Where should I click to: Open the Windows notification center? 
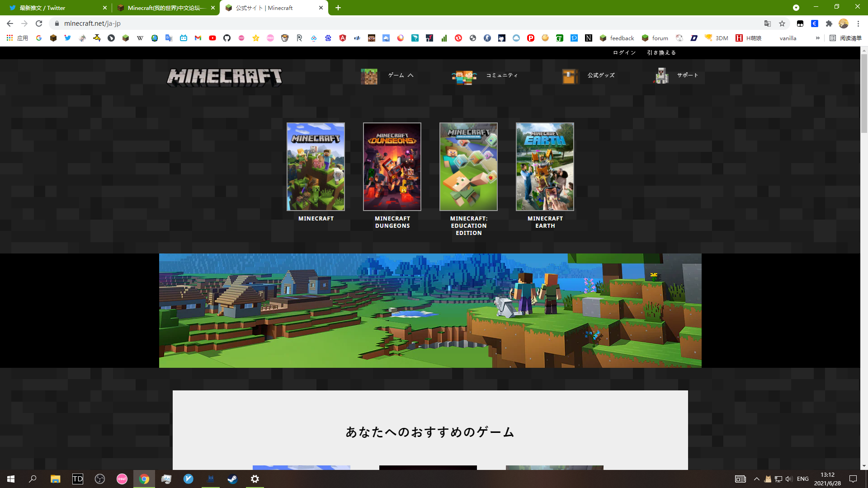pyautogui.click(x=853, y=479)
